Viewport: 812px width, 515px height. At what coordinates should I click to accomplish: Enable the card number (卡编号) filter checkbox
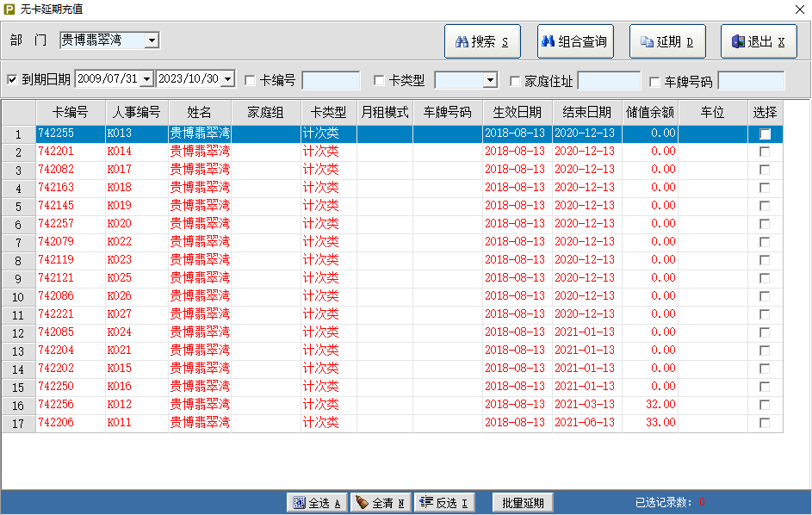point(251,81)
